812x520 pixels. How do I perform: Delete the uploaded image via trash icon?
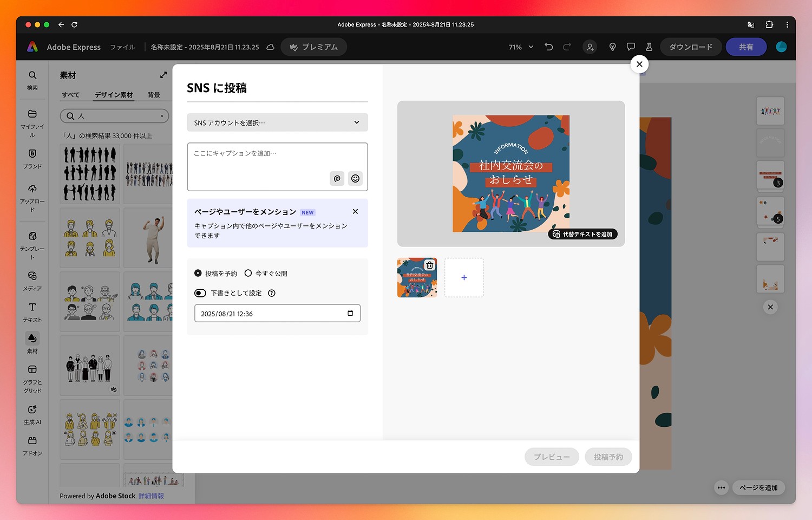coord(429,265)
